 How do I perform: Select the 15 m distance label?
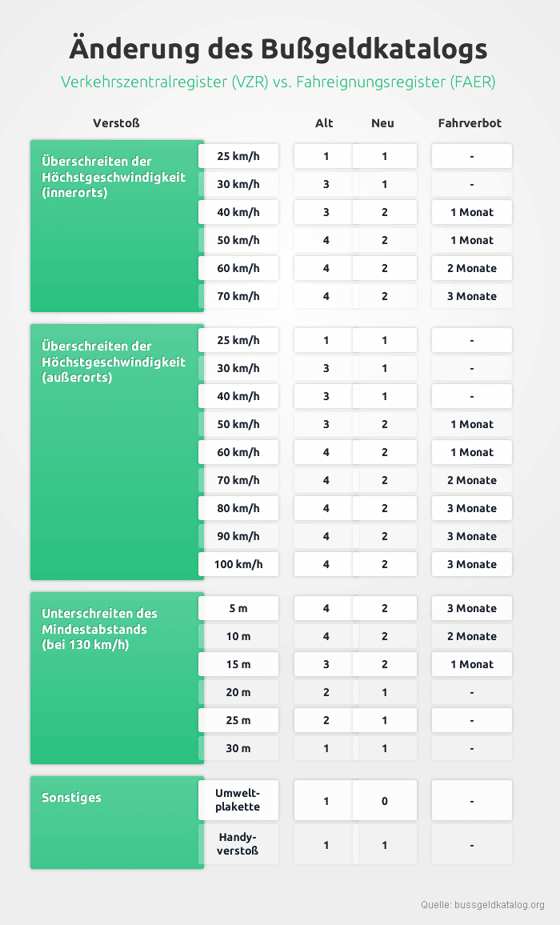(x=238, y=664)
